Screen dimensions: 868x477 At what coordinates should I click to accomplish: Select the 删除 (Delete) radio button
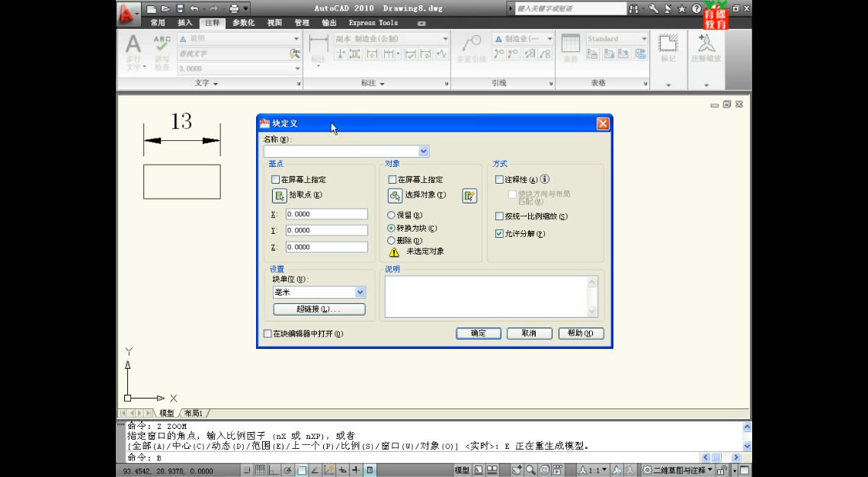point(392,241)
